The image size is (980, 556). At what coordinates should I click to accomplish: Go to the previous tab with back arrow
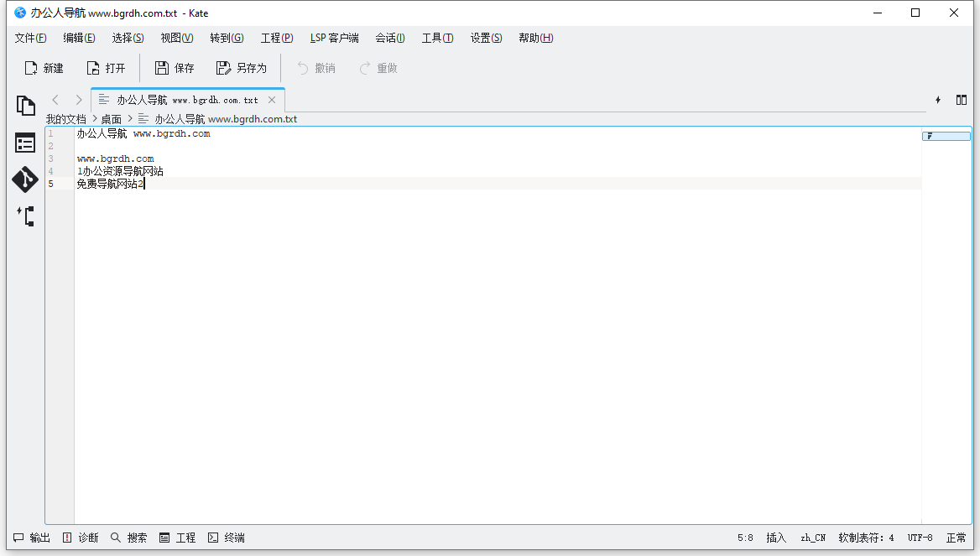tap(55, 100)
